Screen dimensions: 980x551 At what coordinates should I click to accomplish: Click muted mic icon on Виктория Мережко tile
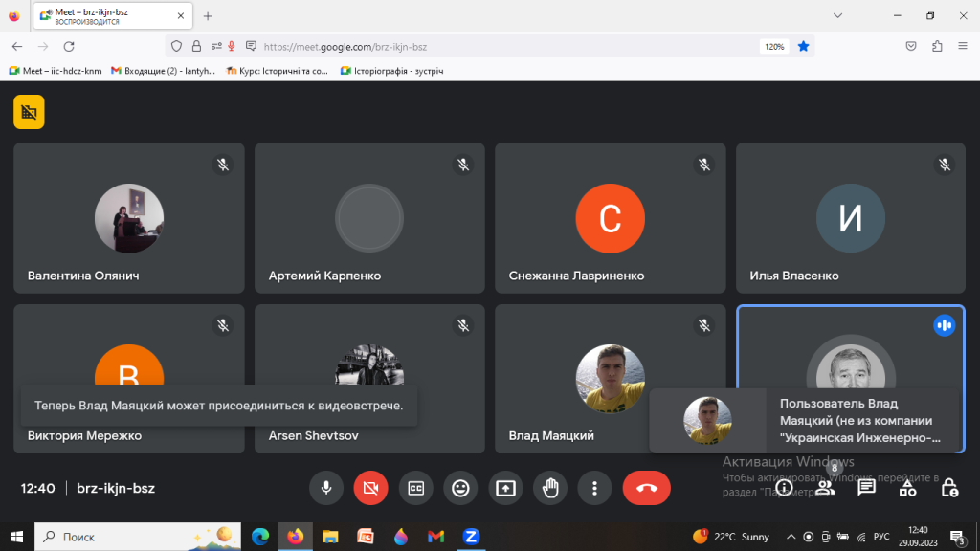pyautogui.click(x=222, y=325)
